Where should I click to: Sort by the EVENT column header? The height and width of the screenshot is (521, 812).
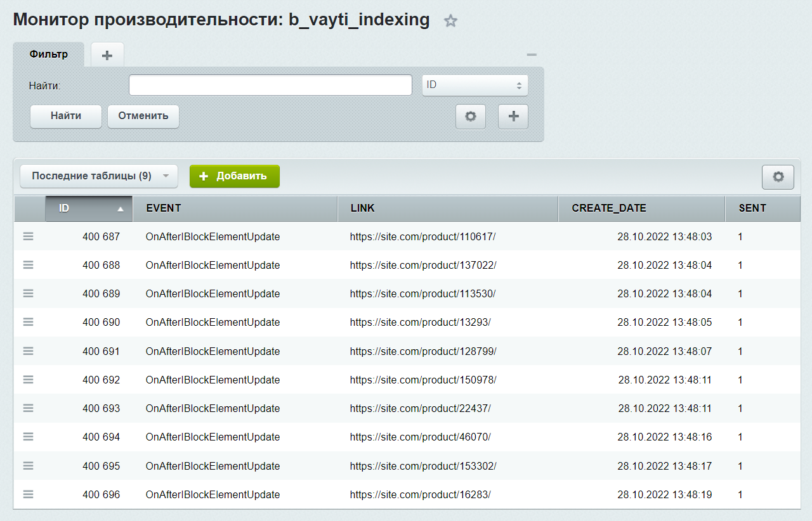235,208
